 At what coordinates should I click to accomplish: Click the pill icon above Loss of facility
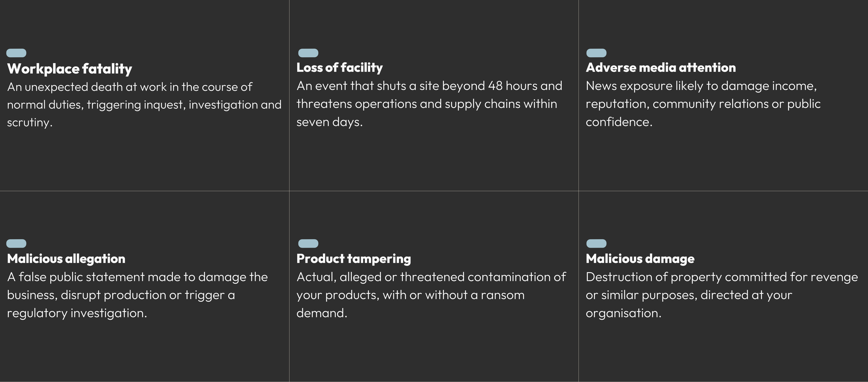(x=308, y=53)
